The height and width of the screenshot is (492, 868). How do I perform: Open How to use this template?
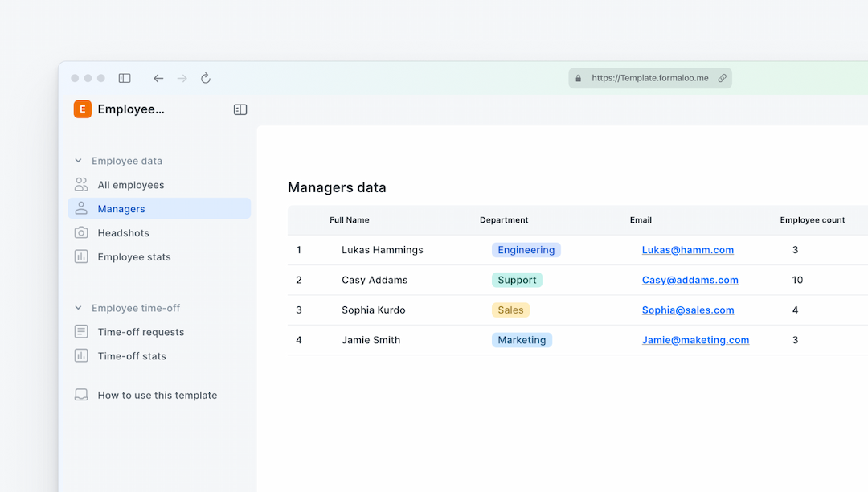tap(157, 395)
